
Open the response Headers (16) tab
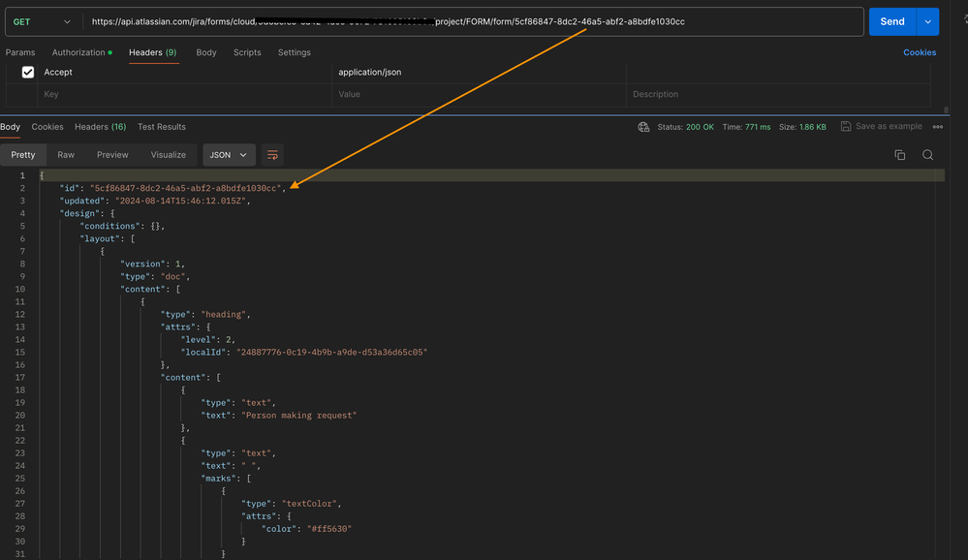100,126
